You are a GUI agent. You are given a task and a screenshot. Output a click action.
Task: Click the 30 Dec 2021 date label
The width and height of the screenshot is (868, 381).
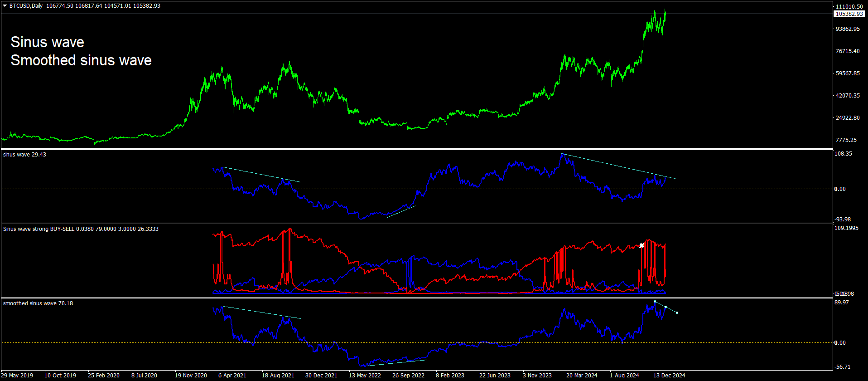tap(321, 376)
